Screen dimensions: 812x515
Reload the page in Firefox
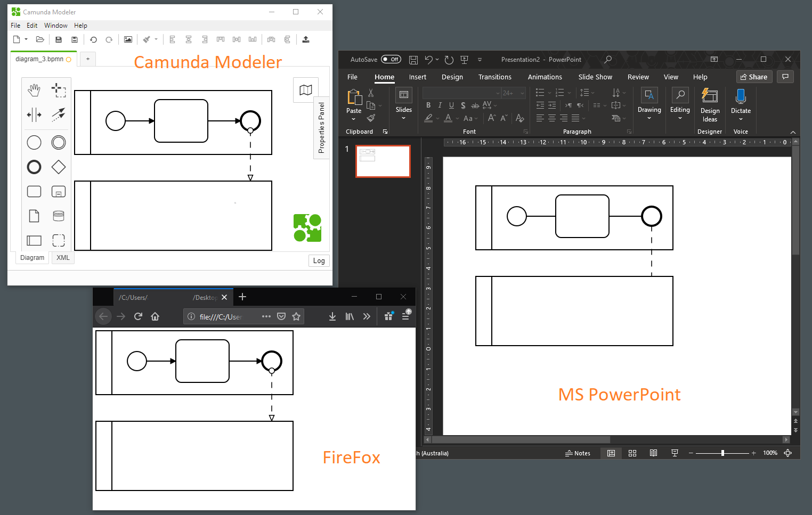click(138, 316)
